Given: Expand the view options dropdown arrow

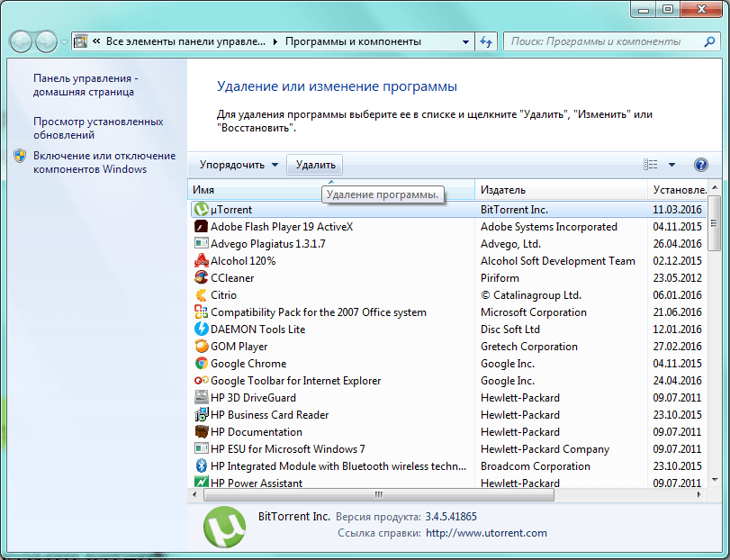Looking at the screenshot, I should [x=671, y=165].
